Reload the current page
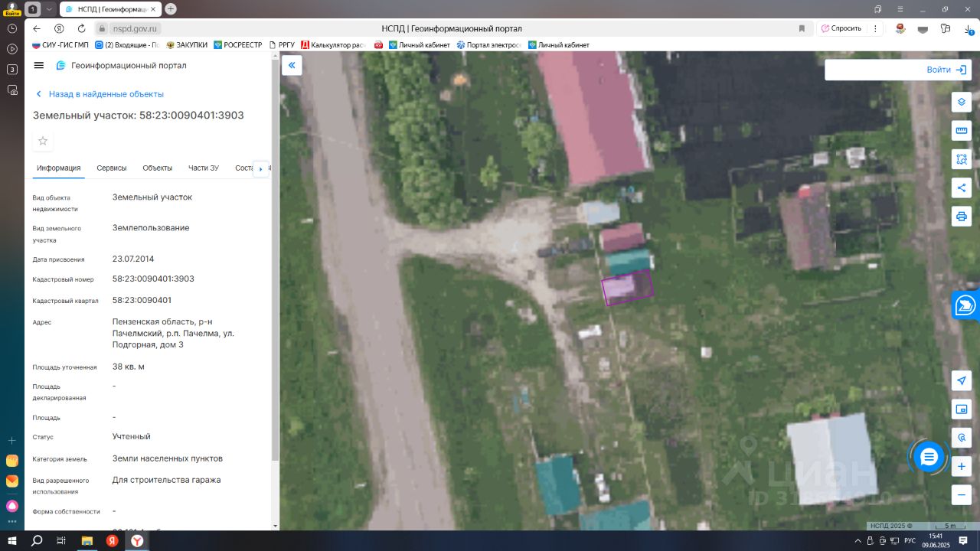This screenshot has width=980, height=551. [81, 28]
